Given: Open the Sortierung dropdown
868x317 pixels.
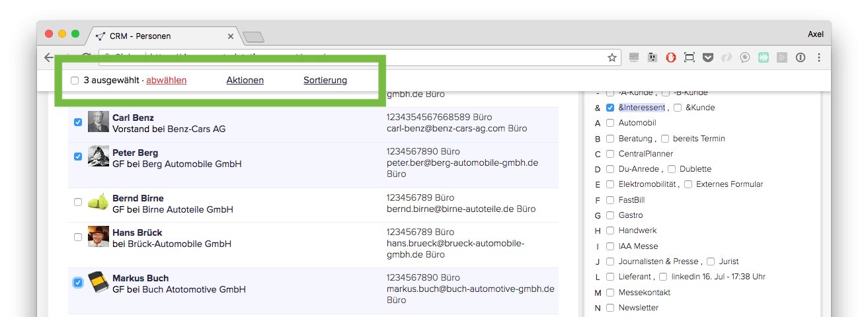Looking at the screenshot, I should point(325,81).
